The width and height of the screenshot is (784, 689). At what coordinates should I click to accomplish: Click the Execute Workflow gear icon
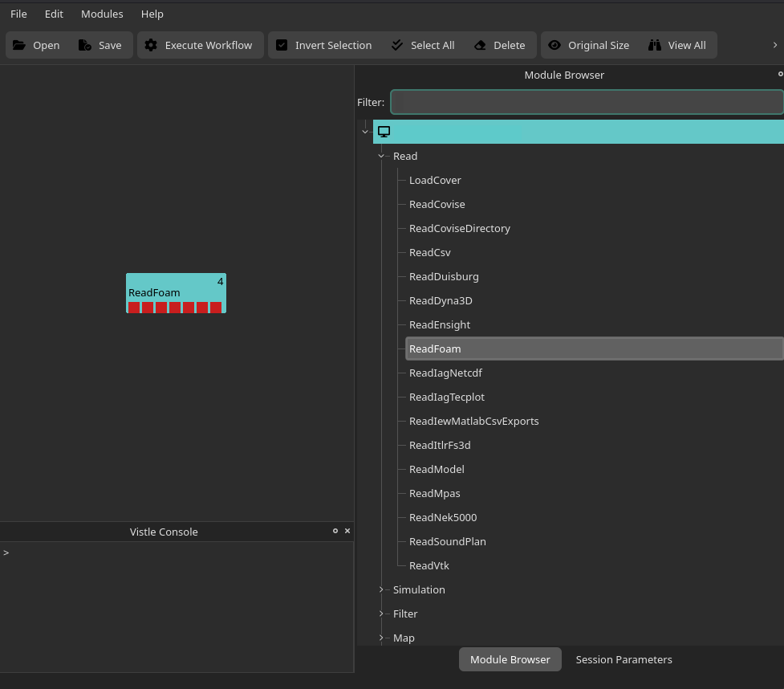(151, 45)
